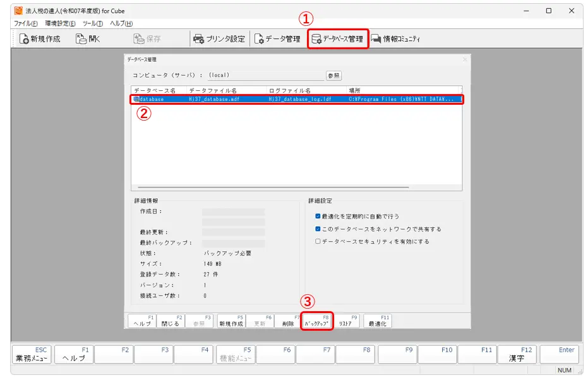Screen dimensions: 588x380
Task: Uncheck このデータベースをネットワークで共有する
Action: (318, 229)
